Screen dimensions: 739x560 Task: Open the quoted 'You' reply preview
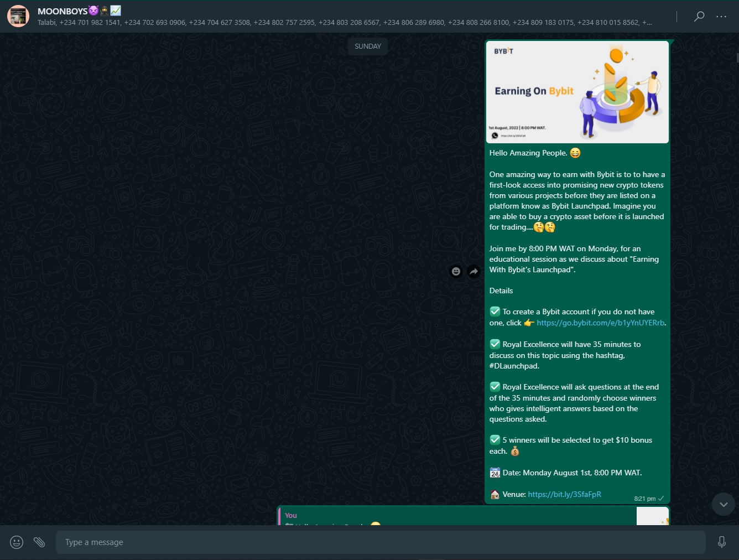tap(473, 516)
